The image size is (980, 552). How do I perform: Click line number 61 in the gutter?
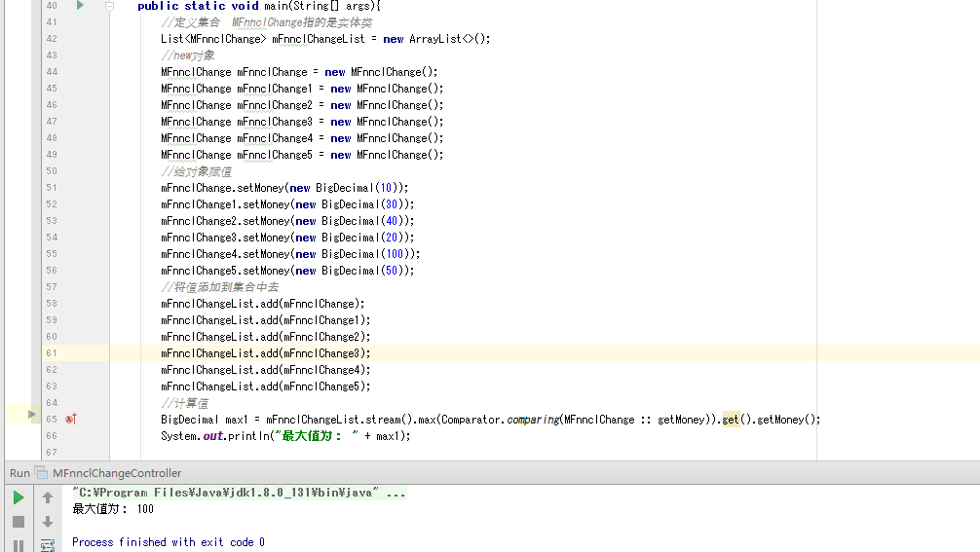52,352
